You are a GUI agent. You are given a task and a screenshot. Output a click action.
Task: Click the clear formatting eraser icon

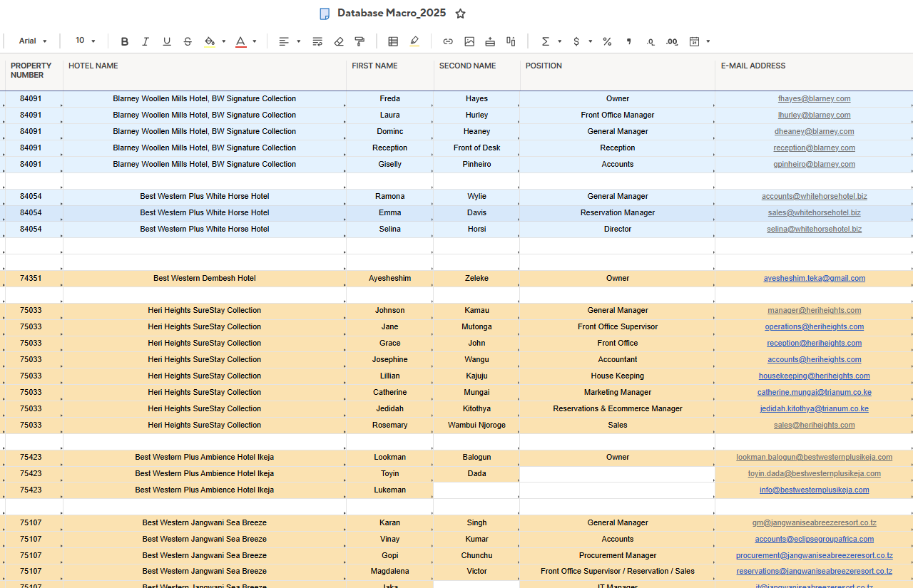339,41
